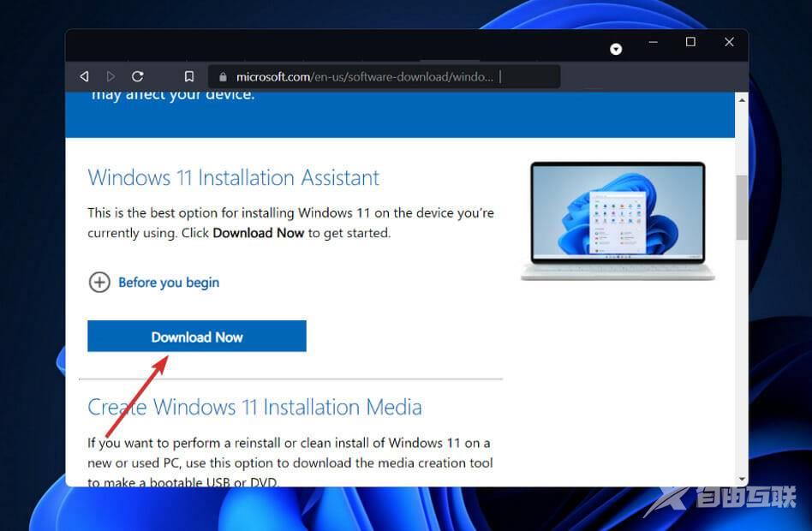
Task: Minimize the browser window
Action: point(653,42)
